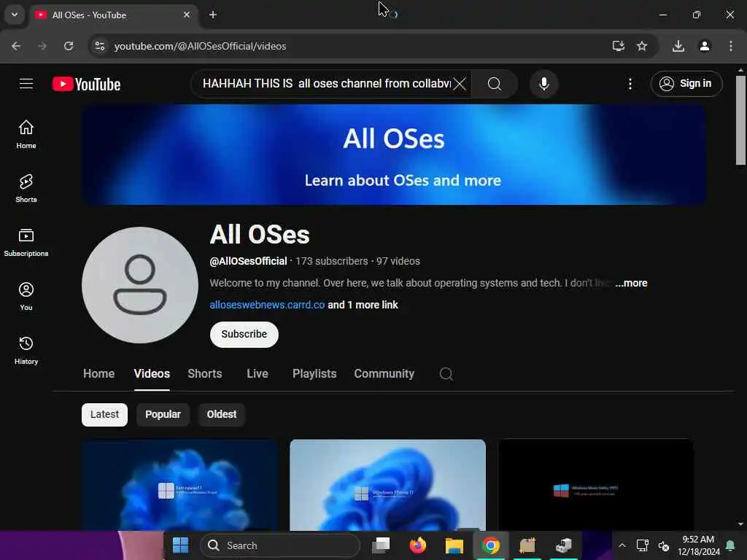Viewport: 747px width, 560px height.
Task: Expand channel description with ...more
Action: (x=631, y=283)
